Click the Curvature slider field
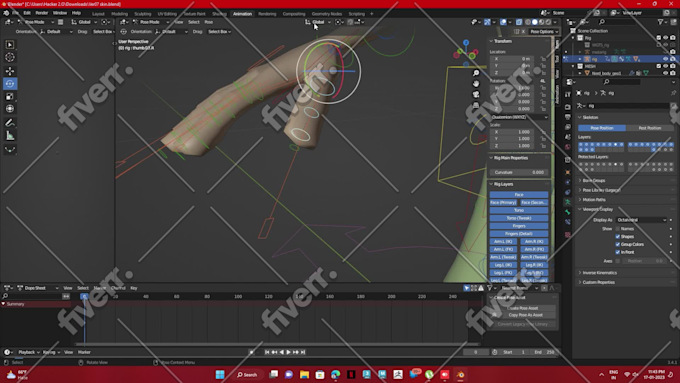The height and width of the screenshot is (383, 680). coord(519,172)
